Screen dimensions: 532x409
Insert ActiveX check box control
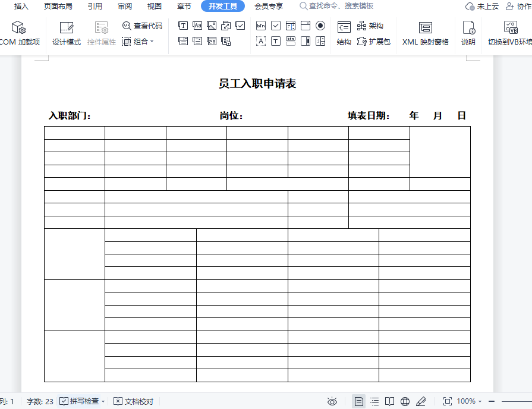pos(276,26)
